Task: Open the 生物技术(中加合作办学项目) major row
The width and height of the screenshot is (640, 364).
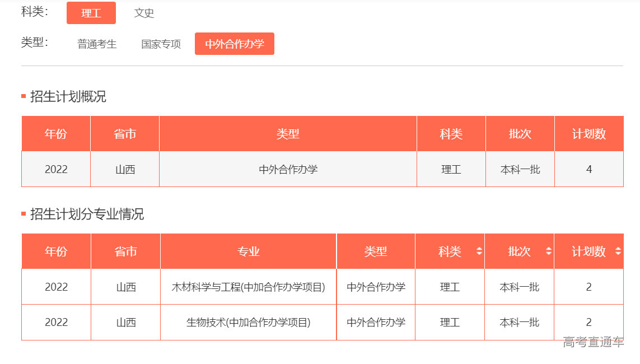Action: click(248, 322)
